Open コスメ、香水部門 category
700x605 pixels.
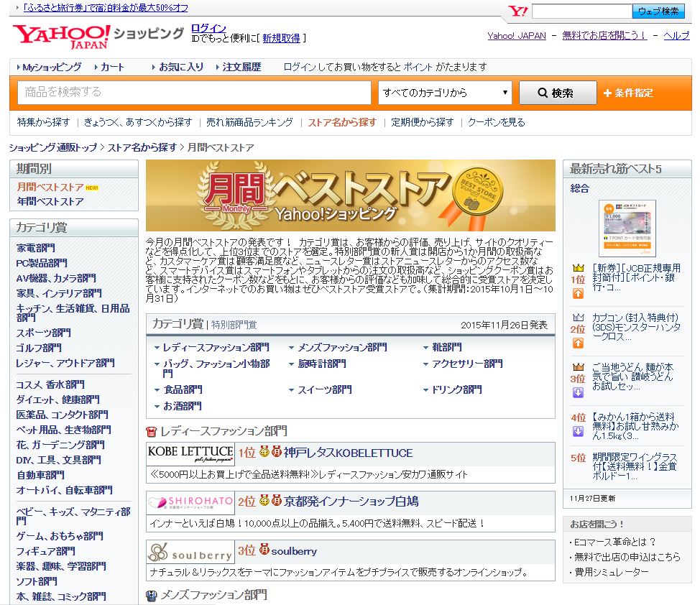point(50,385)
